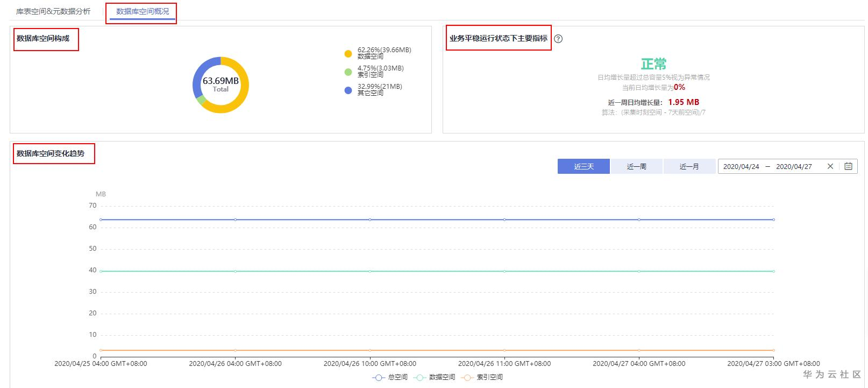Viewport: 868px width, 388px height.
Task: Click the help question mark icon
Action: coord(558,39)
